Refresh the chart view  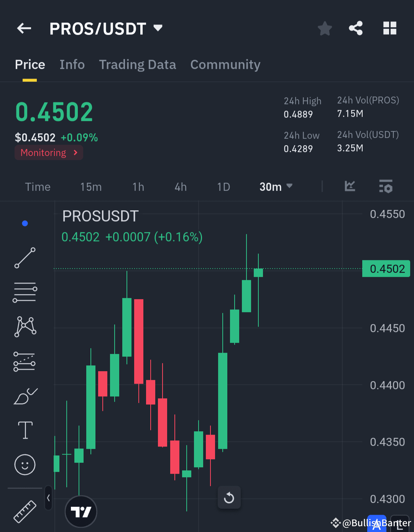pos(229,497)
